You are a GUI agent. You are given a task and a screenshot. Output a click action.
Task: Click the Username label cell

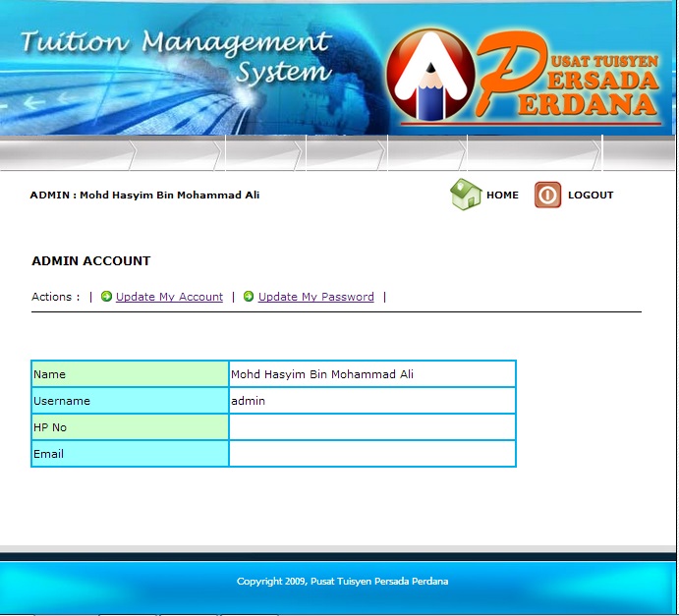point(130,401)
